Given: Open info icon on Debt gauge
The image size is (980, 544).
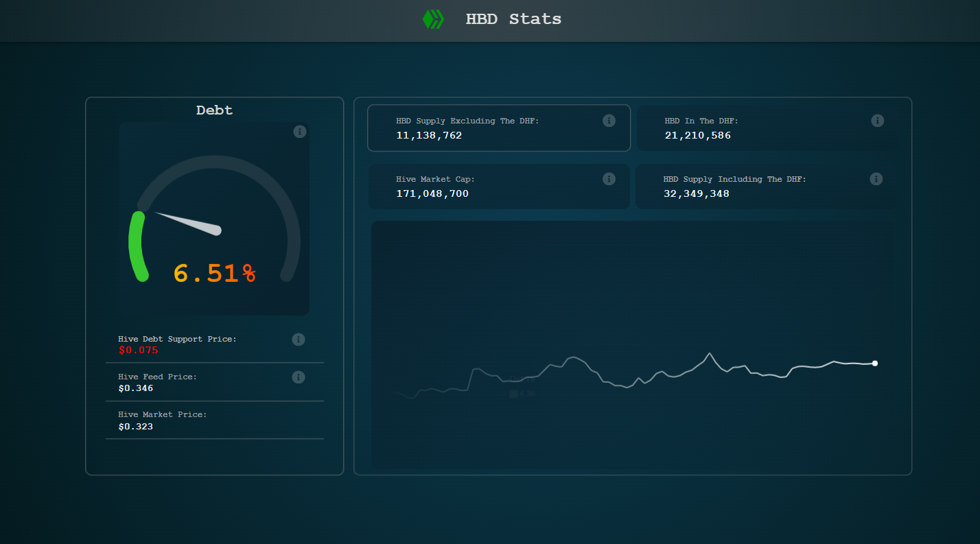Looking at the screenshot, I should pyautogui.click(x=300, y=132).
